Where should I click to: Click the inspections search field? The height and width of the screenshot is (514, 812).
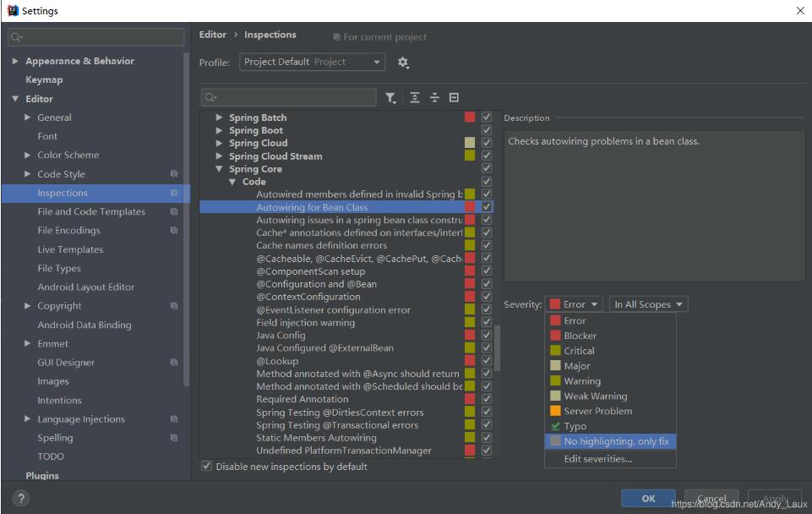click(289, 98)
